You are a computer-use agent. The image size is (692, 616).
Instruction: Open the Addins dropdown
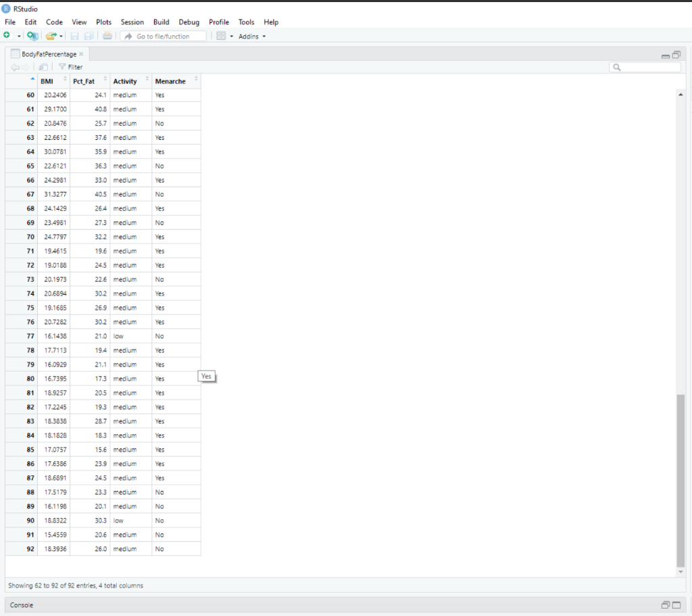point(251,36)
